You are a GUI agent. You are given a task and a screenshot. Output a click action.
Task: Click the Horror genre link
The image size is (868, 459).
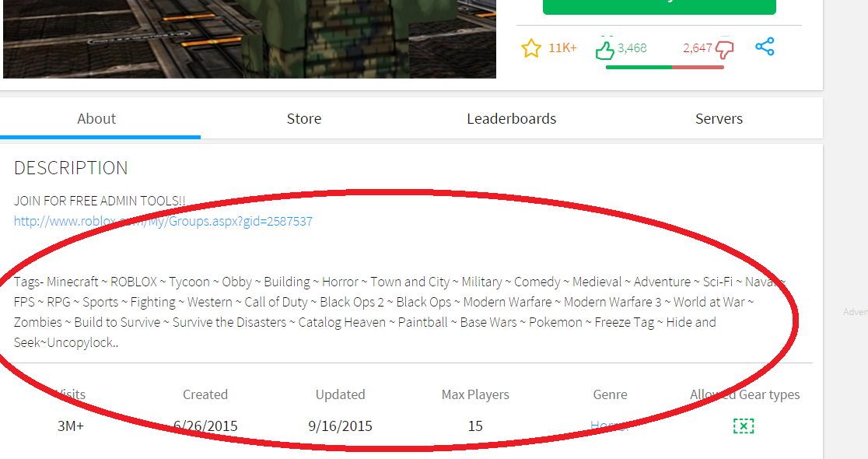(x=608, y=426)
